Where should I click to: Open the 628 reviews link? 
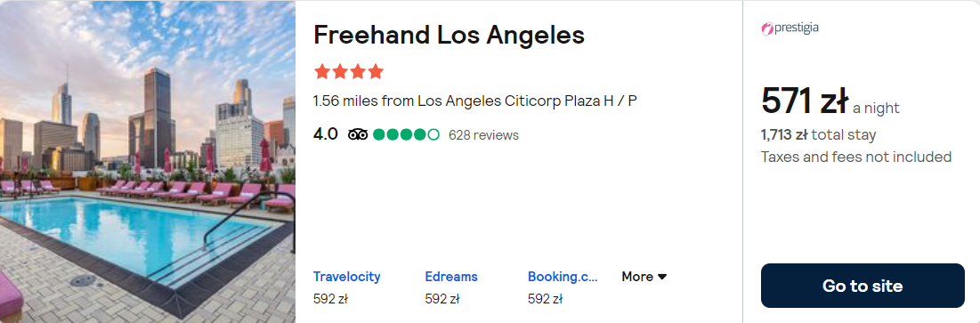[483, 135]
